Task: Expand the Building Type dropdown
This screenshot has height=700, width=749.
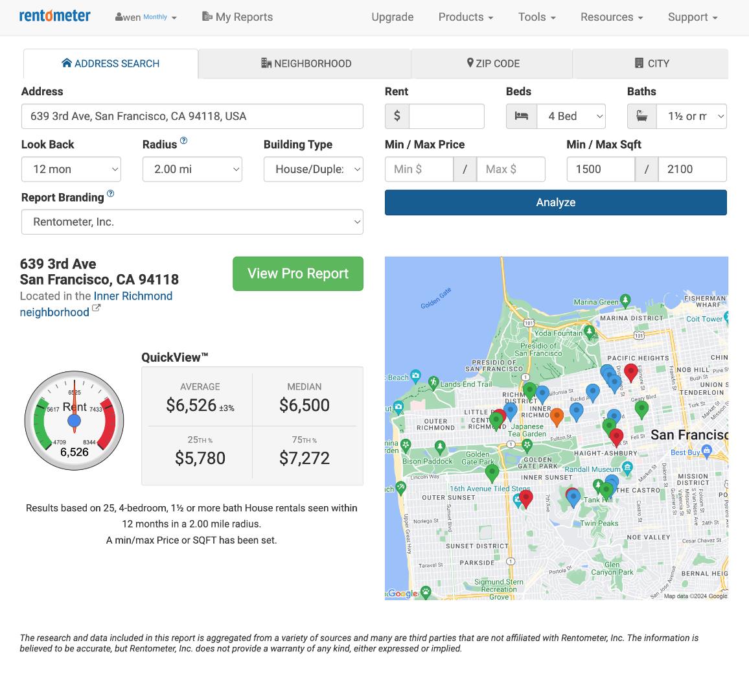Action: 314,169
